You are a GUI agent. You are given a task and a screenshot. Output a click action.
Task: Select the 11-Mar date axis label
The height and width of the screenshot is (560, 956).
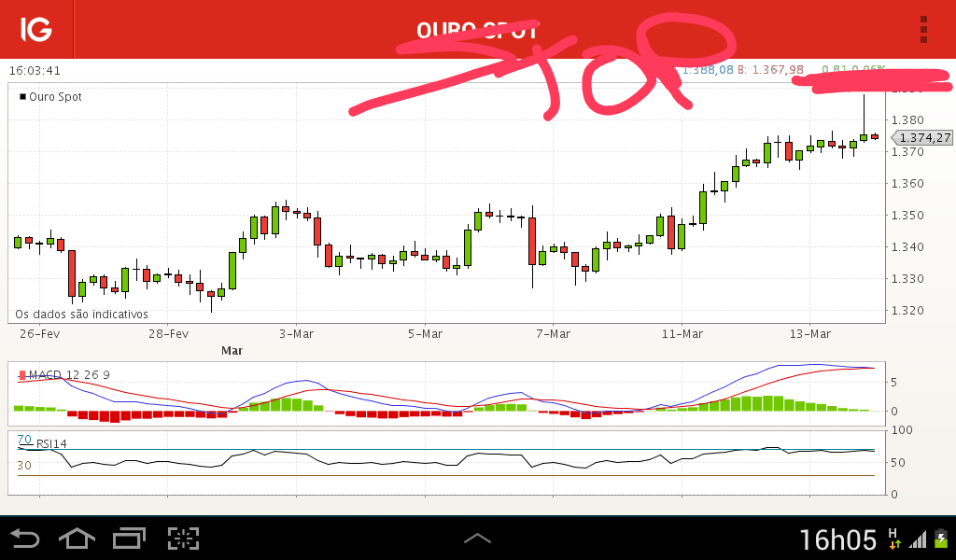[682, 334]
